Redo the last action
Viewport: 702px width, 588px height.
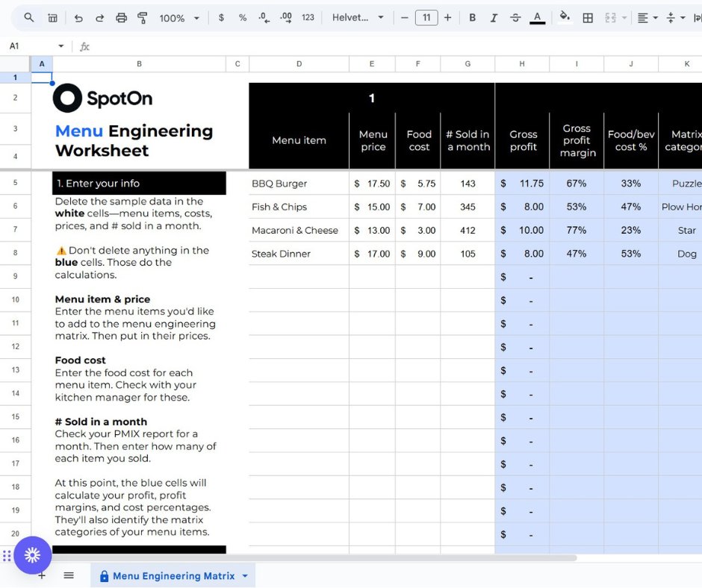click(100, 18)
